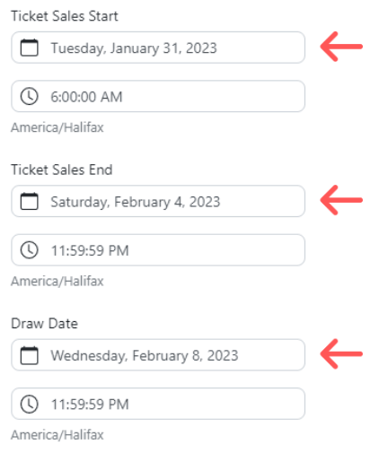Click the clock icon in Ticket Sales End time
388x453 pixels.
(29, 250)
